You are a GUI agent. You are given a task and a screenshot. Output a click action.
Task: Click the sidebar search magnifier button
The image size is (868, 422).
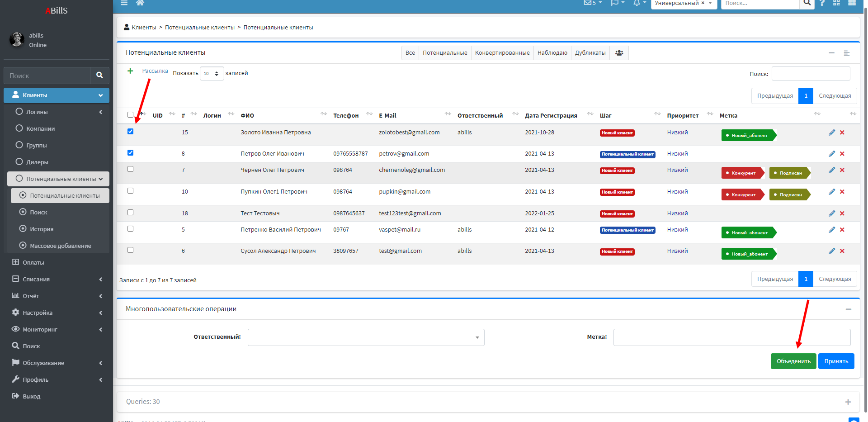[x=99, y=76]
